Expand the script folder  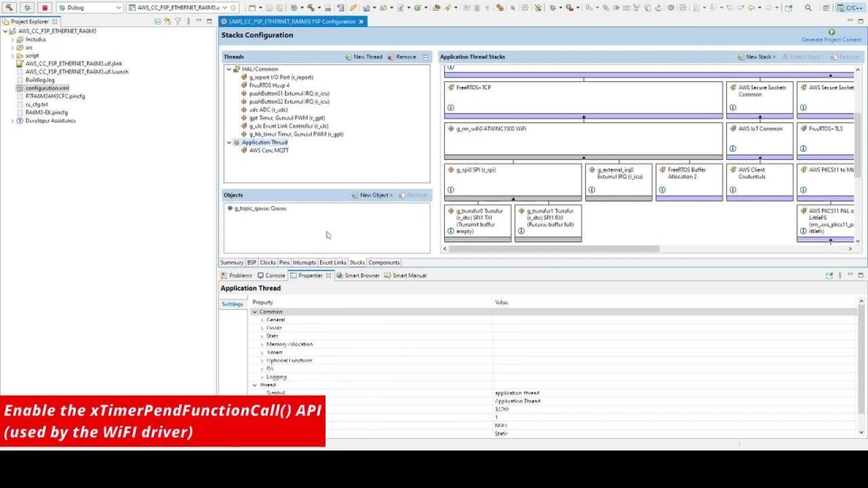13,56
